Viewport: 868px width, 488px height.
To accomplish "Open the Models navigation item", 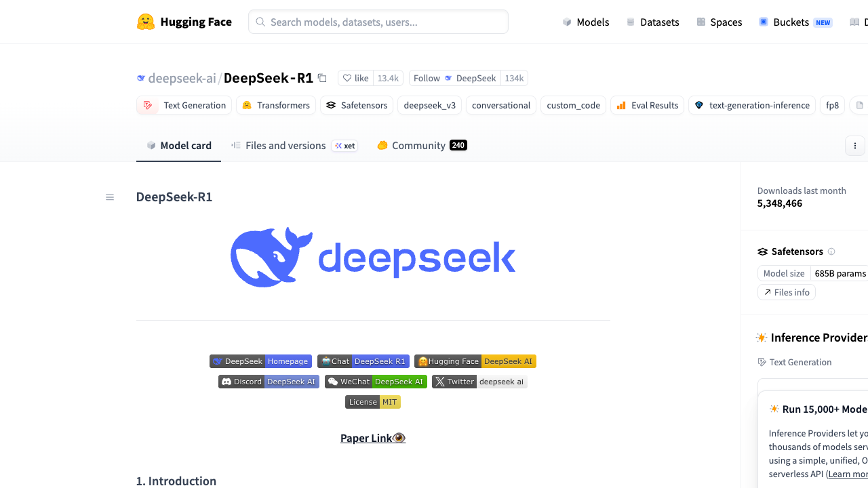I will pos(585,22).
